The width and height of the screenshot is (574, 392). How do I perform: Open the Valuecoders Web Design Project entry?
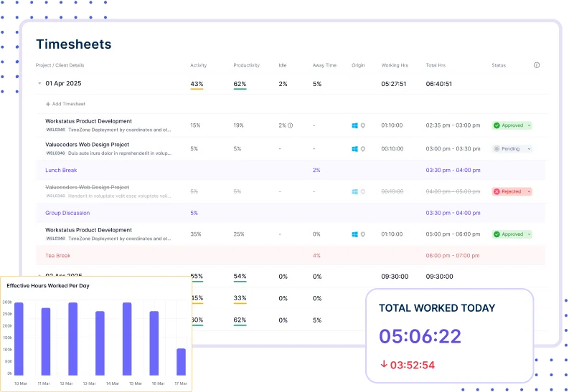tap(85, 145)
